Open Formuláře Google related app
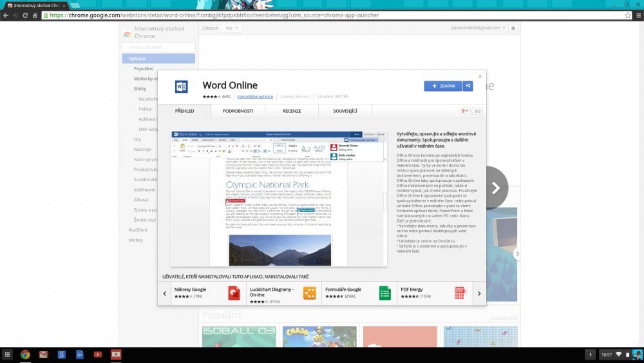The width and height of the screenshot is (644, 363). tap(359, 293)
